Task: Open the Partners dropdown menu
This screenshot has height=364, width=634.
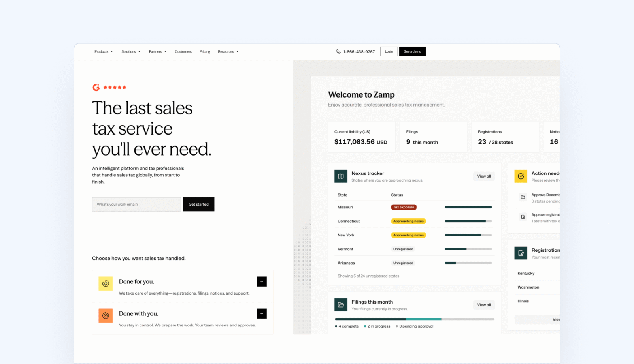Action: tap(158, 51)
